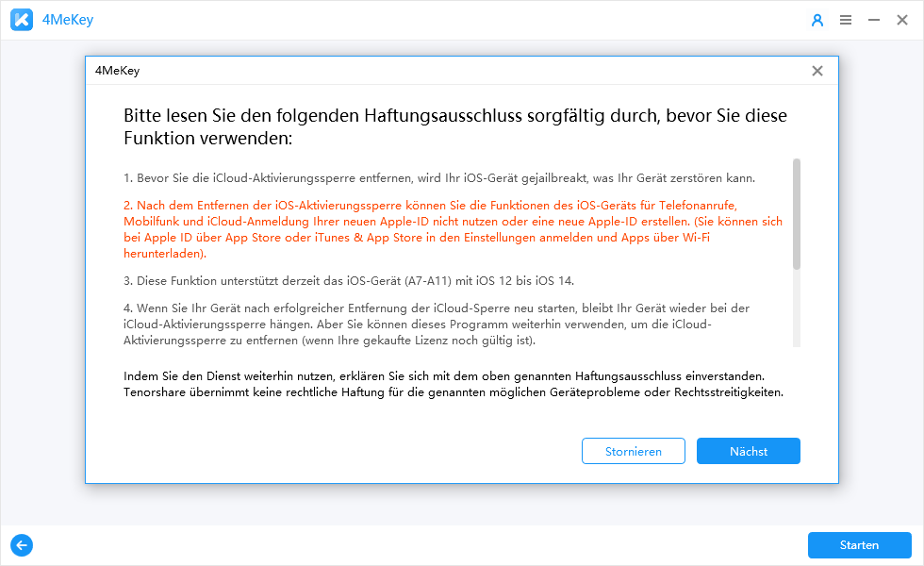The height and width of the screenshot is (566, 924).
Task: Click paragraph 4 about restarting the device
Action: pyautogui.click(x=436, y=325)
